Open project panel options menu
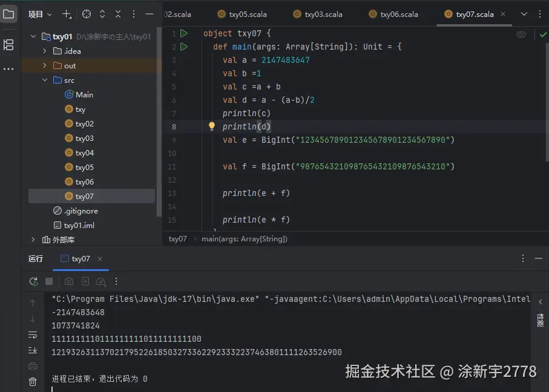Screen dimensions: 549x392 pos(133,14)
